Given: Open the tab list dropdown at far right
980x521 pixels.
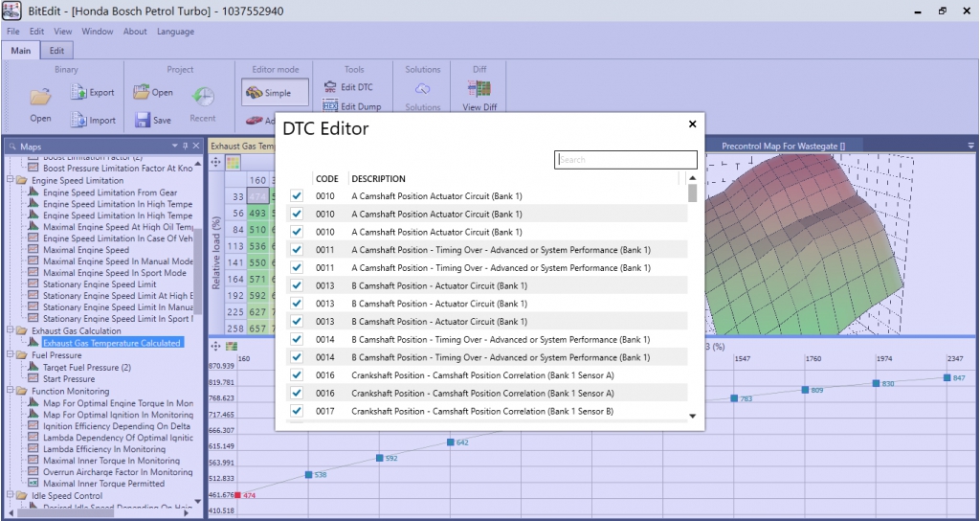Looking at the screenshot, I should 970,146.
